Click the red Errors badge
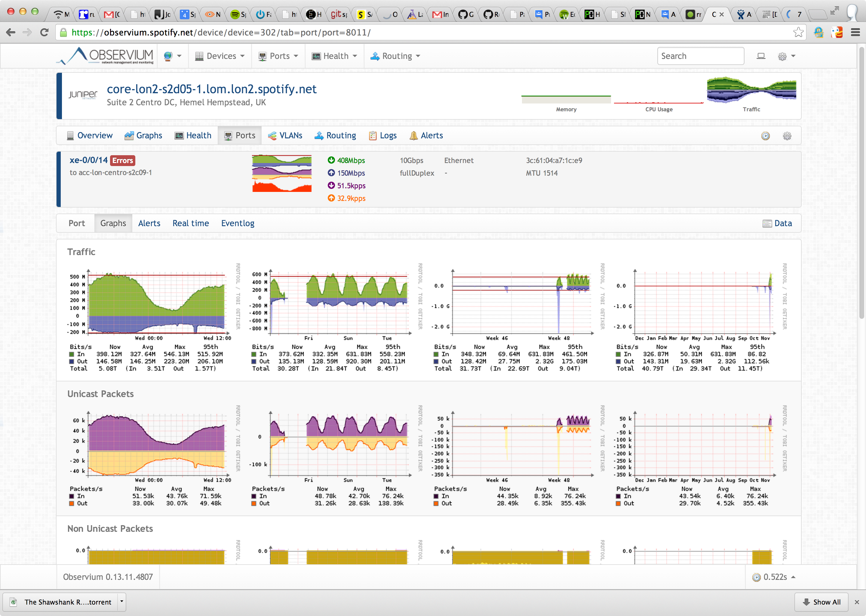This screenshot has width=866, height=616. [122, 160]
